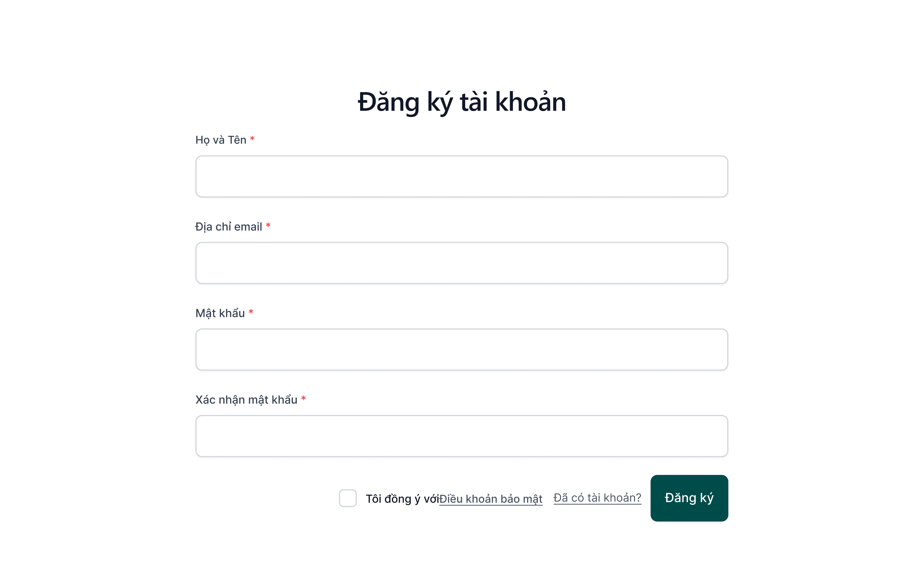Focus the Địa chỉ email text box
924x575 pixels.
pos(461,263)
